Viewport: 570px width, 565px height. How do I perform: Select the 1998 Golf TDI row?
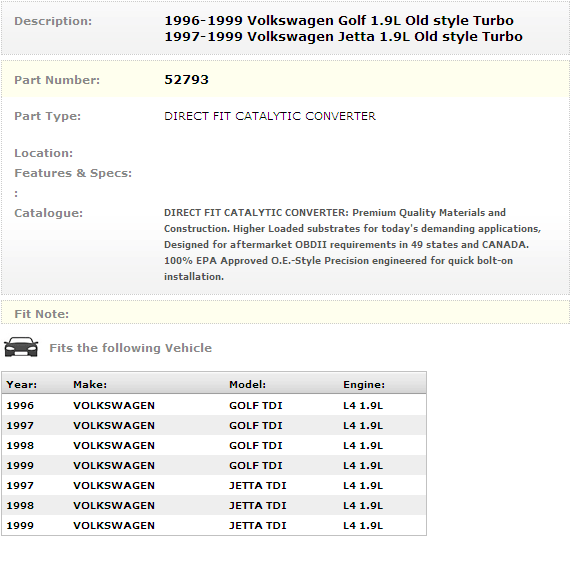point(214,445)
